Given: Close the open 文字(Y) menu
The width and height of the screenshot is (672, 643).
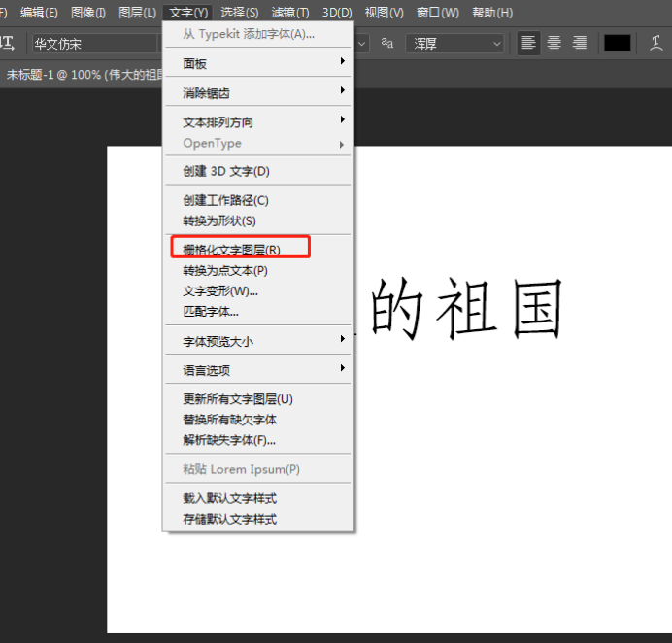Looking at the screenshot, I should coord(188,13).
